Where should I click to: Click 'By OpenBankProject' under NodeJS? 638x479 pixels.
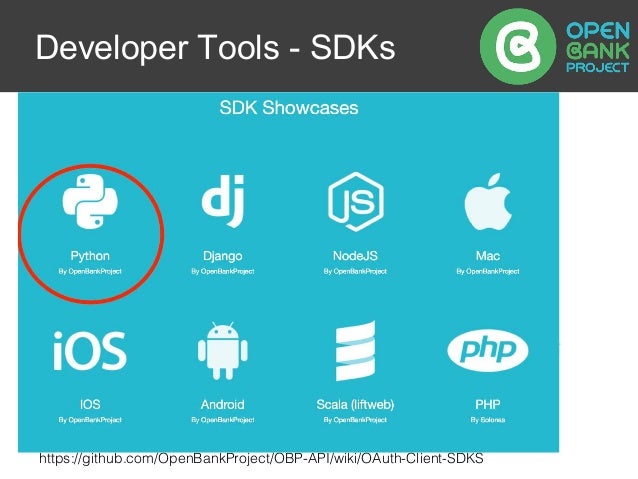pos(355,271)
